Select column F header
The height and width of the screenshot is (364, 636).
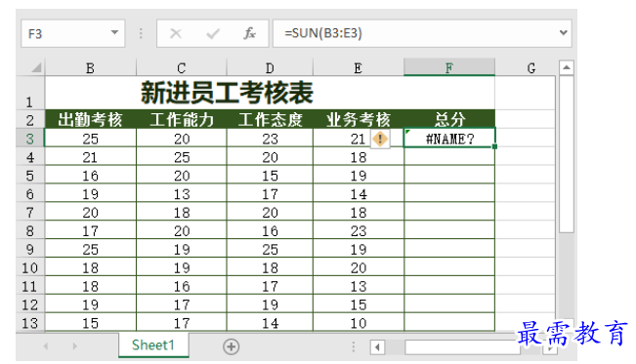pos(449,67)
